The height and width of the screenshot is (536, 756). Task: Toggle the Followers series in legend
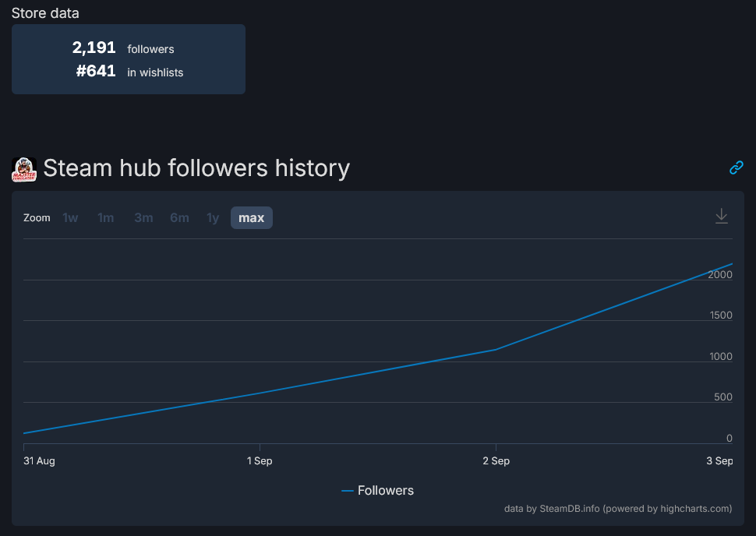coord(385,491)
